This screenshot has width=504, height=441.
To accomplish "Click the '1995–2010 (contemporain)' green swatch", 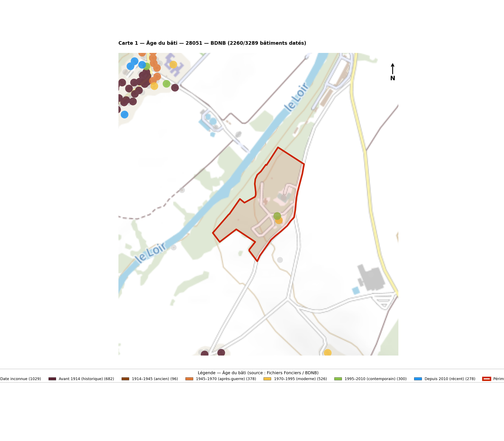I will pos(338,379).
